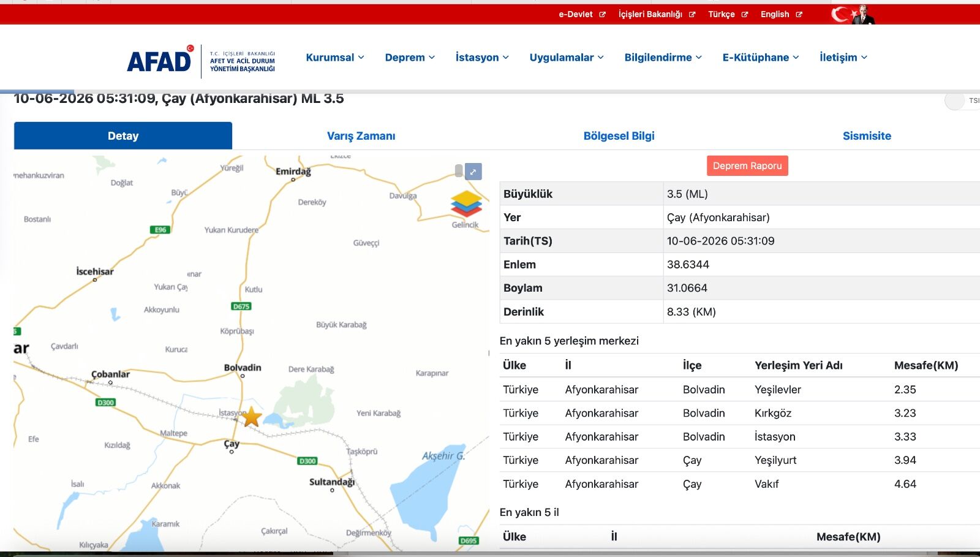This screenshot has height=557, width=980.
Task: Click the Turkish flag Atatürk emblem
Action: pyautogui.click(x=853, y=14)
